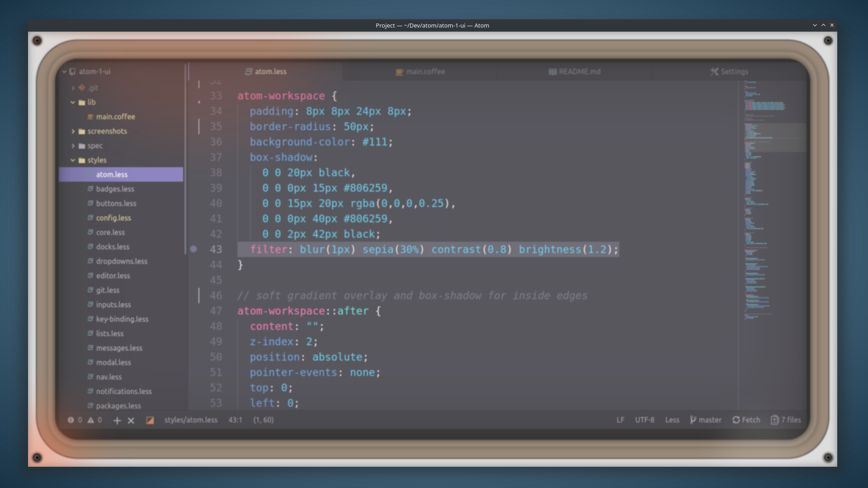Click the warning triangle icon in status bar
Image resolution: width=868 pixels, height=488 pixels.
click(91, 420)
